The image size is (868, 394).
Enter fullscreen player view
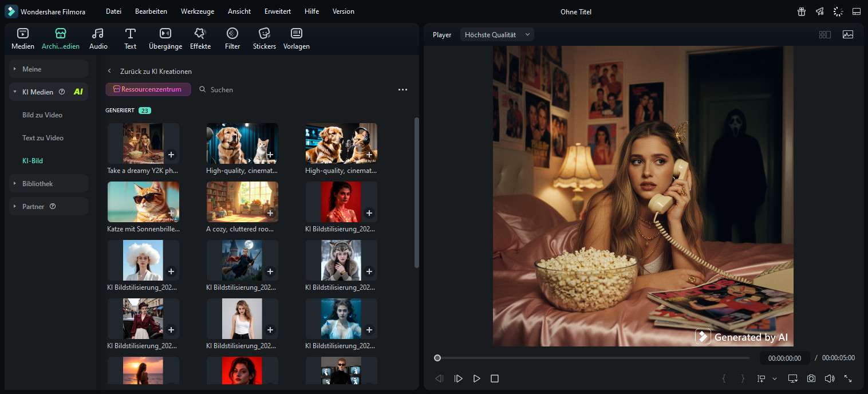848,379
